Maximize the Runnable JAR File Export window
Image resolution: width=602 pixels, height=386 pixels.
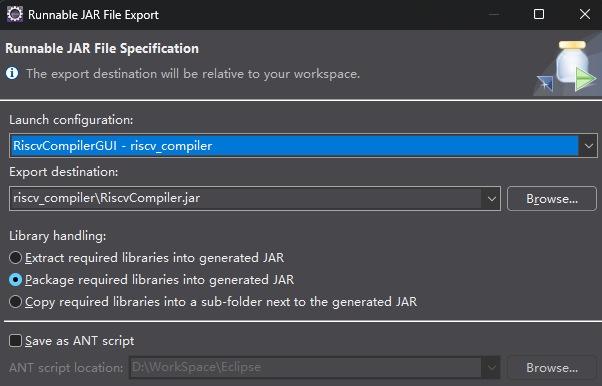[539, 15]
